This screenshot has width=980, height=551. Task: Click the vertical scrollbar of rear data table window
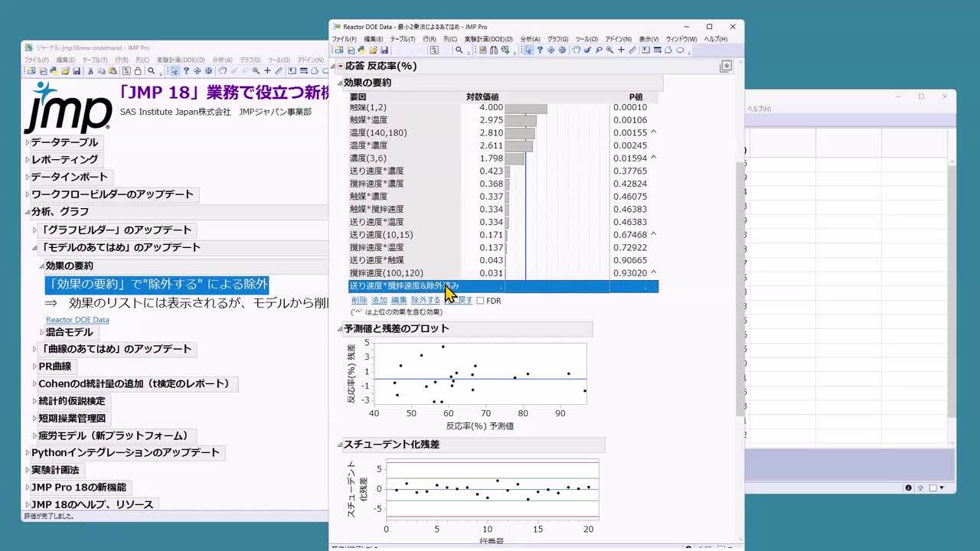click(952, 291)
